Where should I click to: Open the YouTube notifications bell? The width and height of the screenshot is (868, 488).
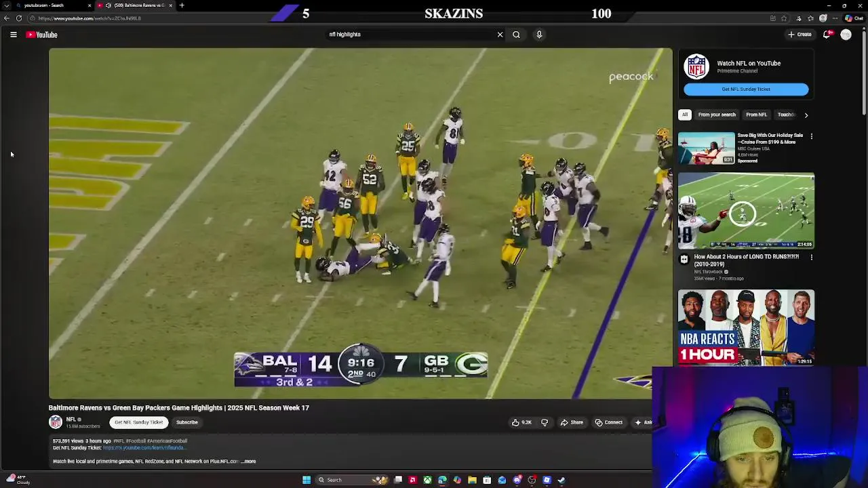[x=827, y=35]
